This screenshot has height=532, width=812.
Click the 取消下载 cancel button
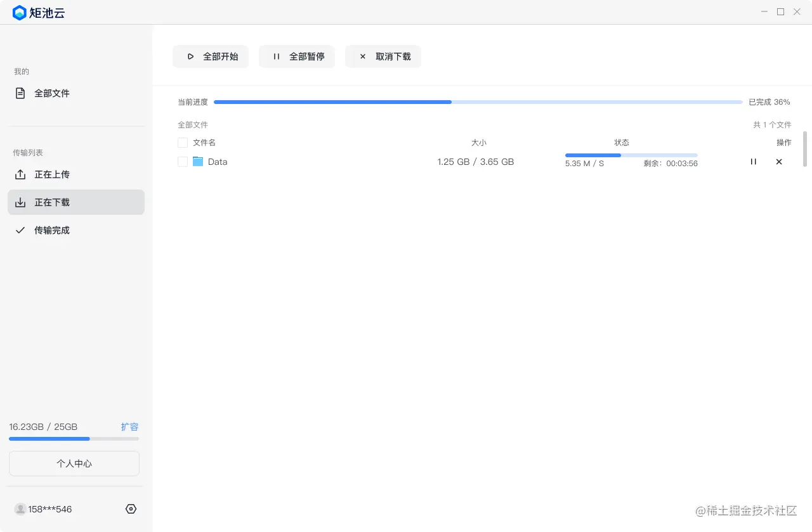pyautogui.click(x=383, y=56)
